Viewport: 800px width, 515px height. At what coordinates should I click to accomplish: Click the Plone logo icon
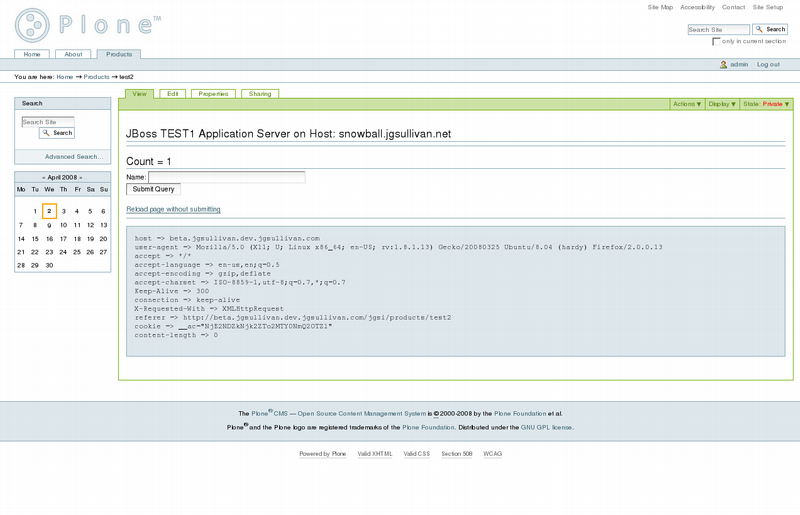(32, 25)
